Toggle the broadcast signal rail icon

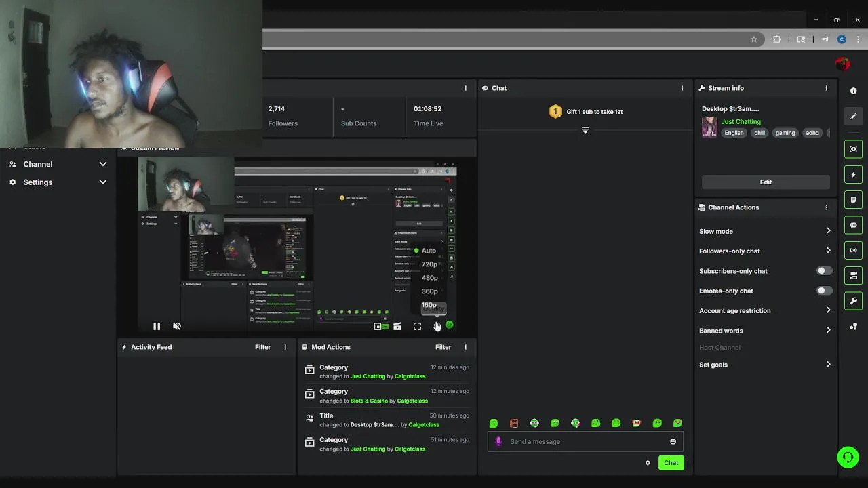point(853,250)
